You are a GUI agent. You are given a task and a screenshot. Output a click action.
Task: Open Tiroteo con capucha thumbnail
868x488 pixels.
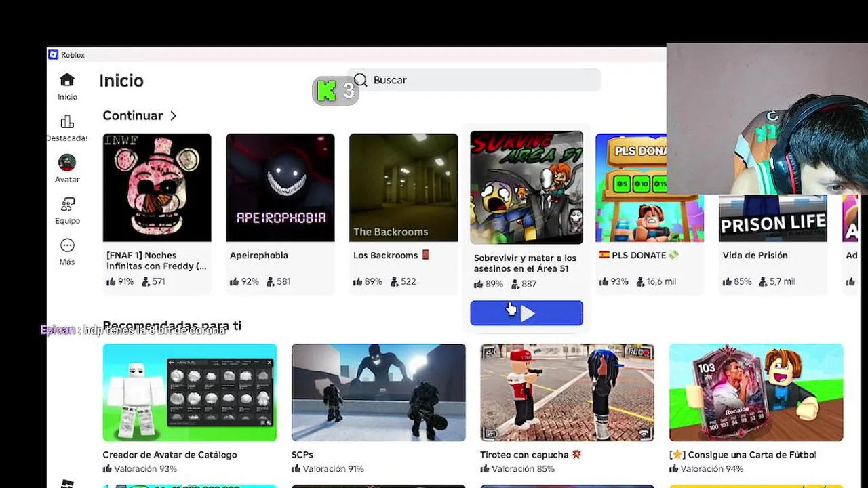[x=568, y=392]
